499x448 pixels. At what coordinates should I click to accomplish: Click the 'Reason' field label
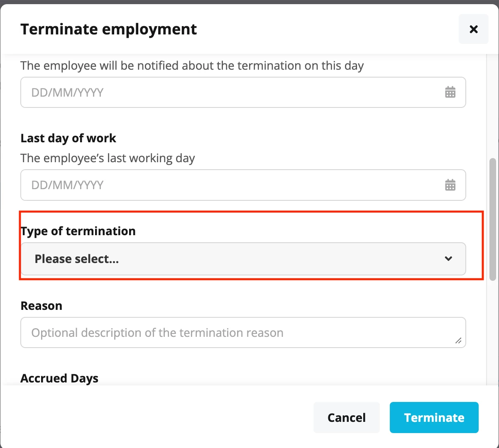[x=42, y=306]
